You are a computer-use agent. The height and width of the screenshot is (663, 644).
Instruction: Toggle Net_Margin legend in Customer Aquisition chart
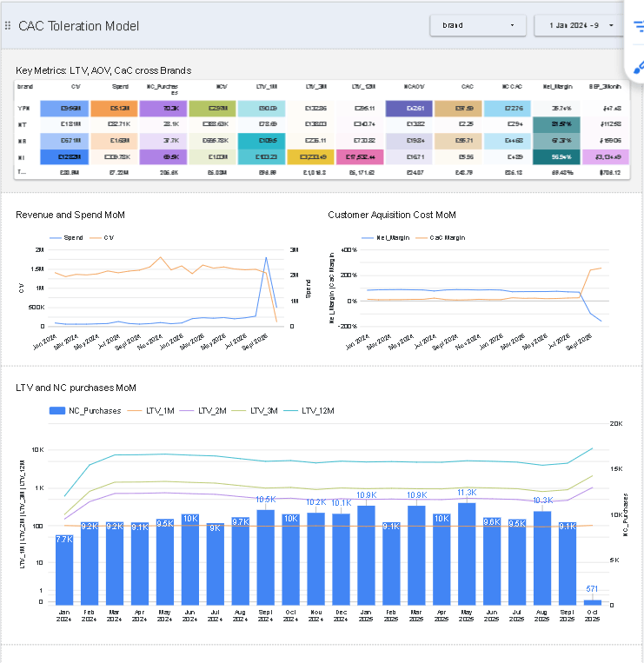[x=386, y=237]
